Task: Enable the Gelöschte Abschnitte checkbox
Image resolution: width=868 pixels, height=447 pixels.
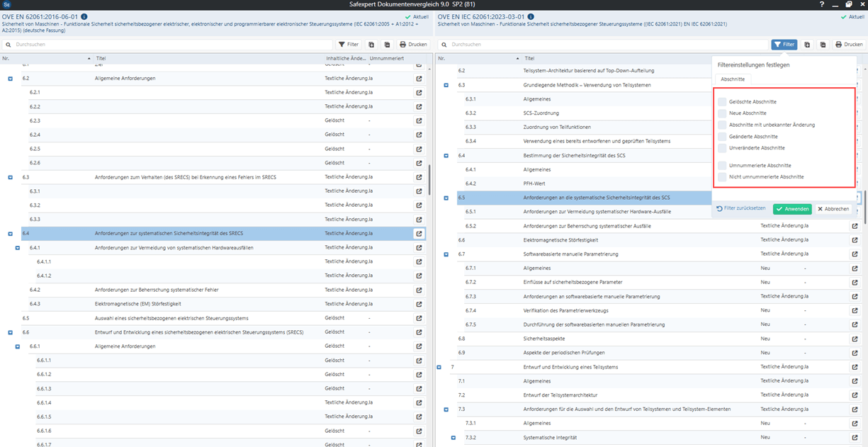Action: 722,102
